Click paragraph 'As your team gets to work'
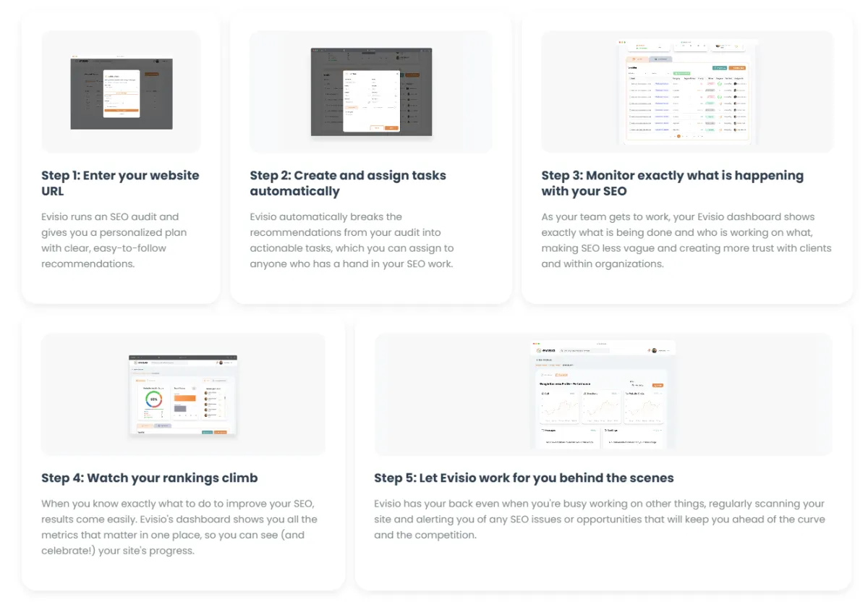The height and width of the screenshot is (605, 868). click(x=686, y=240)
